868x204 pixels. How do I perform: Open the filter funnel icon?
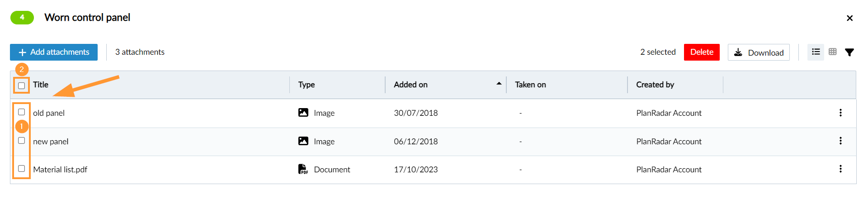click(x=849, y=52)
